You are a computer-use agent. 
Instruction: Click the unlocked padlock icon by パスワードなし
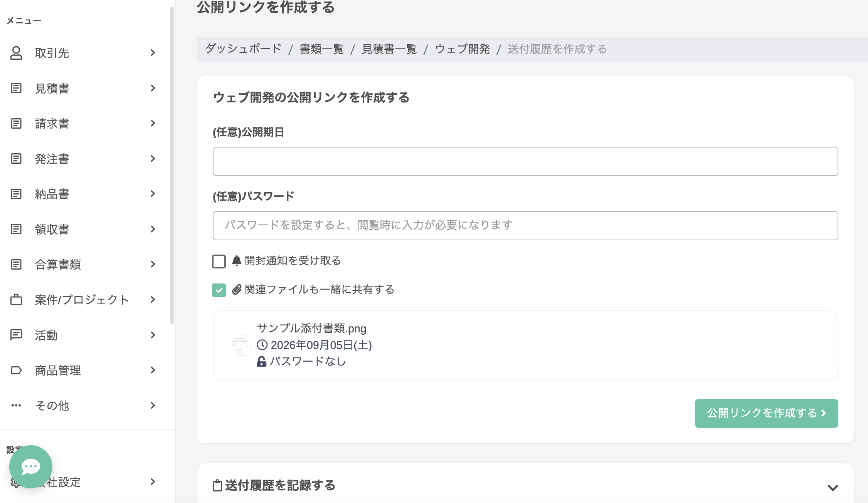point(261,361)
